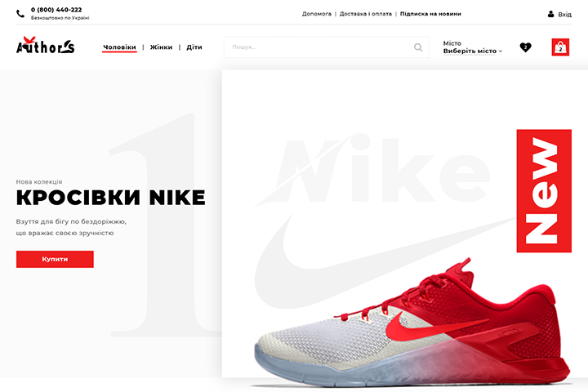
Task: Click Підписка на новини link
Action: click(x=430, y=14)
